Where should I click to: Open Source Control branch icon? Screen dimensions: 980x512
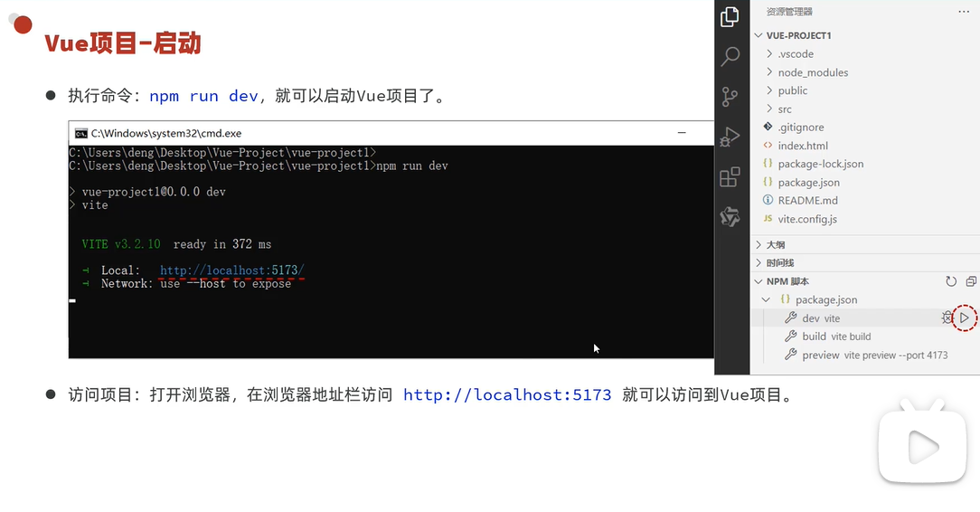(730, 96)
